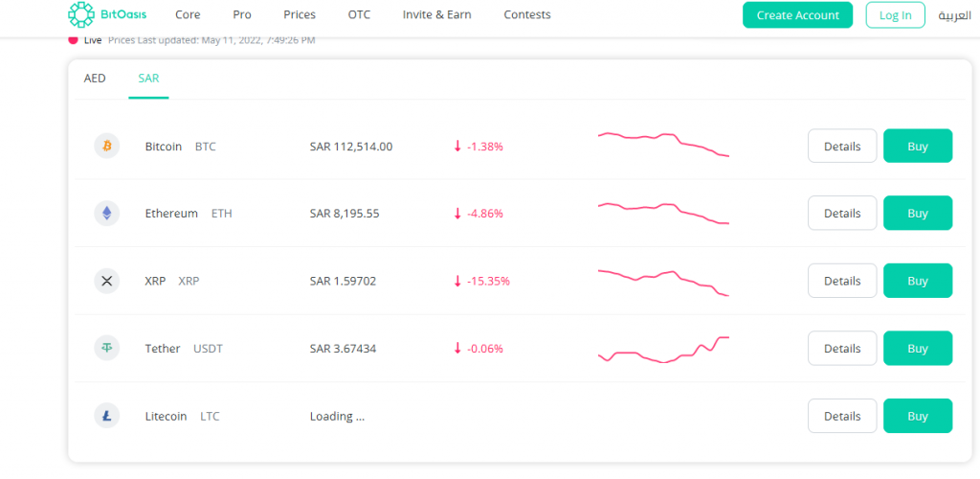
Task: Open Litecoin Details
Action: 842,416
